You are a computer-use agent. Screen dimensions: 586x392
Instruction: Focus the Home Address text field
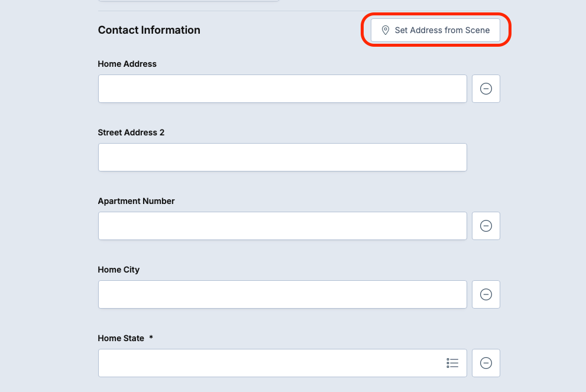click(x=282, y=89)
